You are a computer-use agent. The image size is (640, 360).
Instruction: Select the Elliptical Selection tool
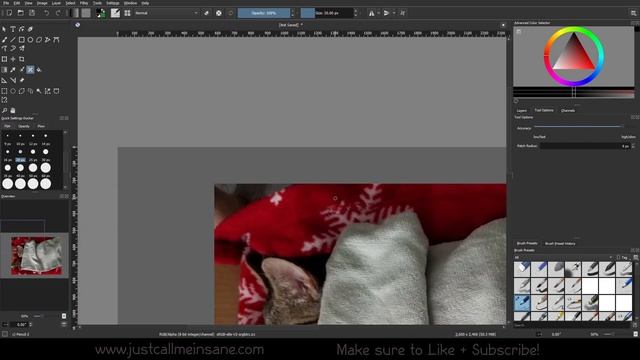13,91
